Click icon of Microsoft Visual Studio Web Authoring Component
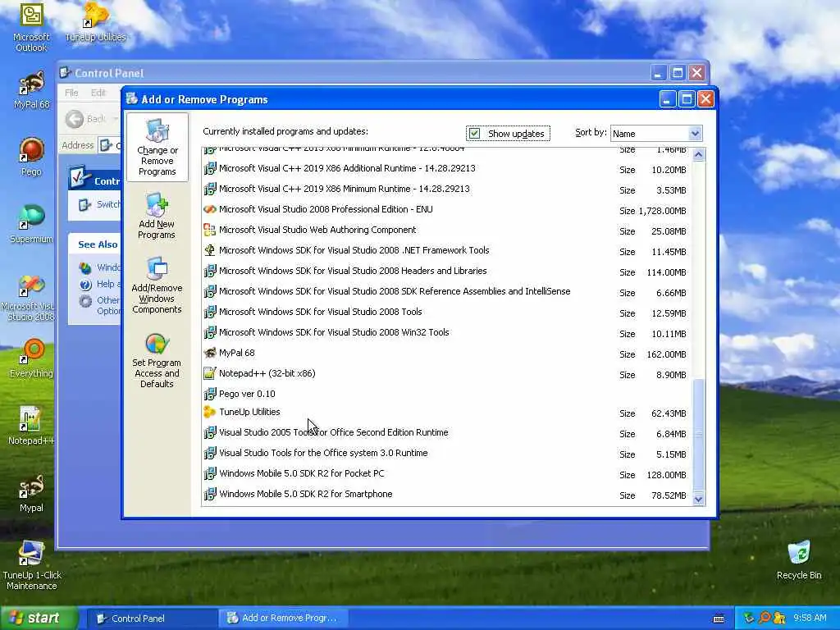Image resolution: width=840 pixels, height=630 pixels. [x=209, y=230]
